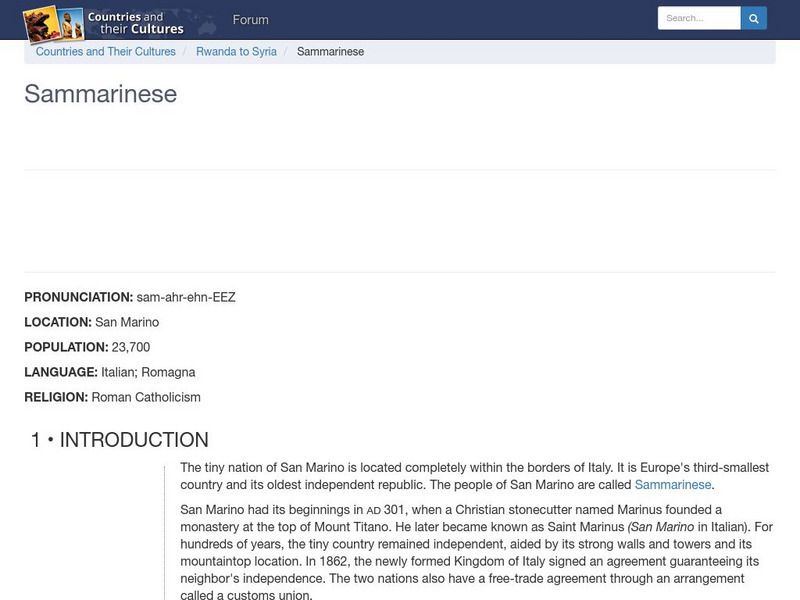Click the paragraph starting 'San Marino had its beginnings'

[477, 552]
